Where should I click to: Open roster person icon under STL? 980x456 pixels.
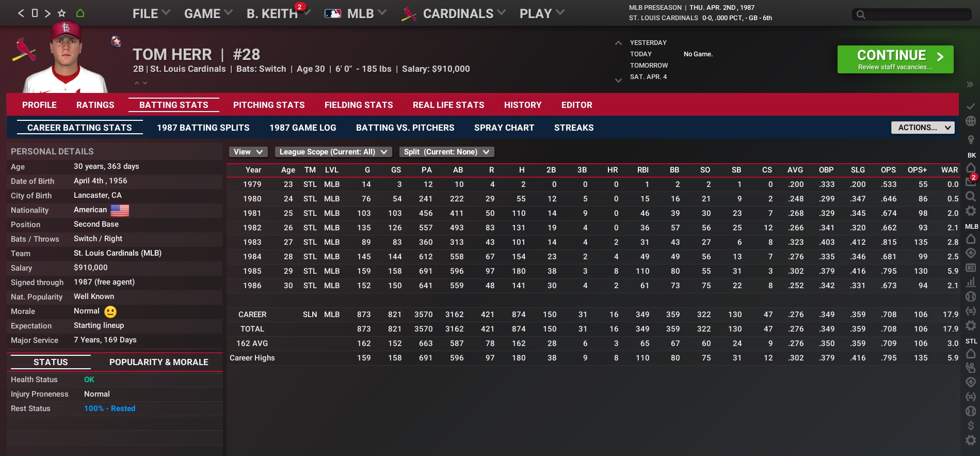(970, 368)
